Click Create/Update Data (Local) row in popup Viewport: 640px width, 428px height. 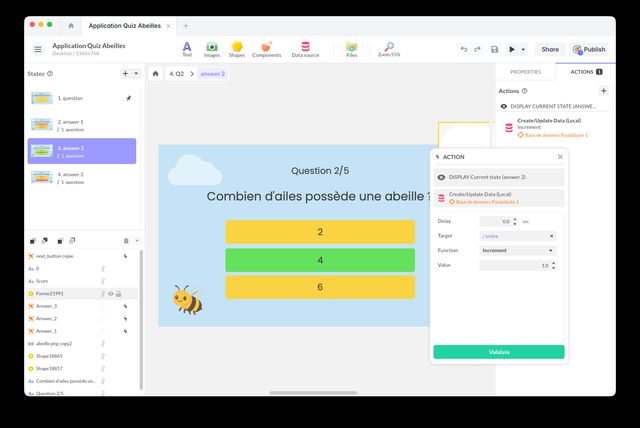coord(499,198)
